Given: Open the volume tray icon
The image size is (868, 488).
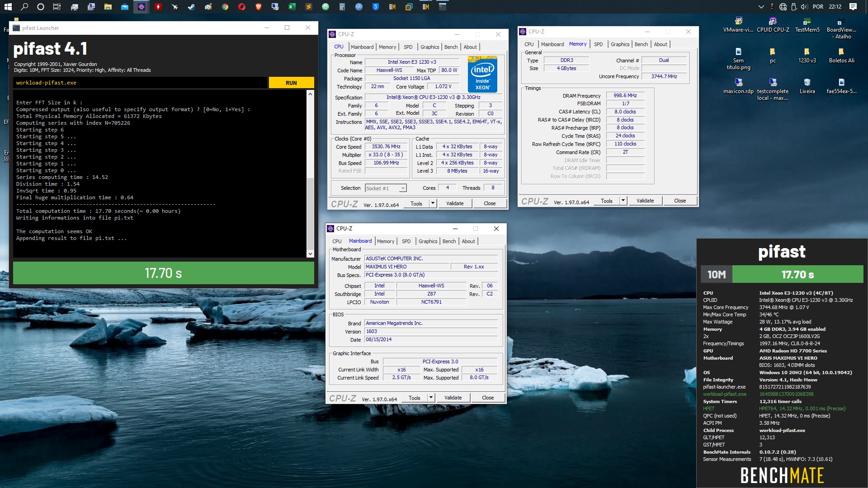Looking at the screenshot, I should coord(804,7).
